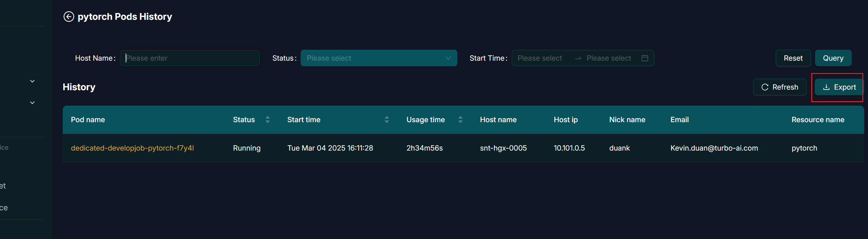
Task: Click the Query button
Action: [x=833, y=58]
